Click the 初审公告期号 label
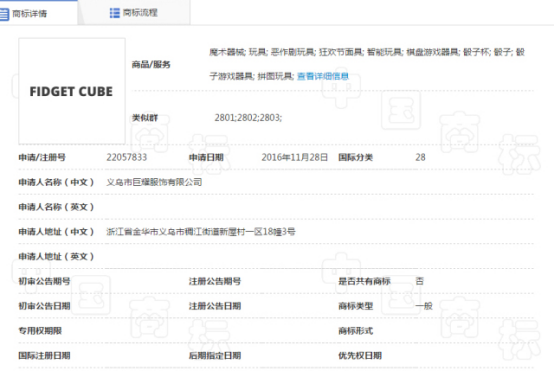This screenshot has width=554, height=371. pos(44,281)
